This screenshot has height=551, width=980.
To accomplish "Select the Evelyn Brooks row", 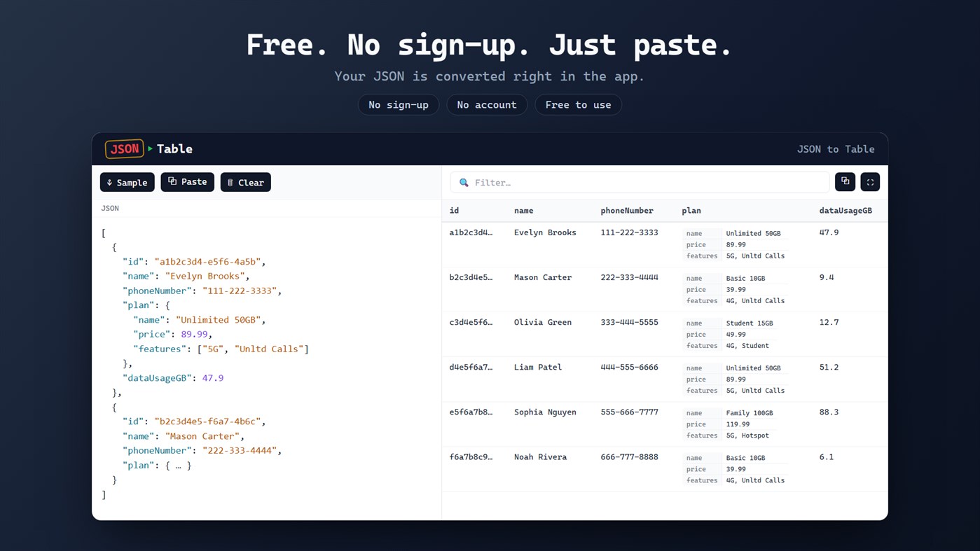I will click(665, 244).
